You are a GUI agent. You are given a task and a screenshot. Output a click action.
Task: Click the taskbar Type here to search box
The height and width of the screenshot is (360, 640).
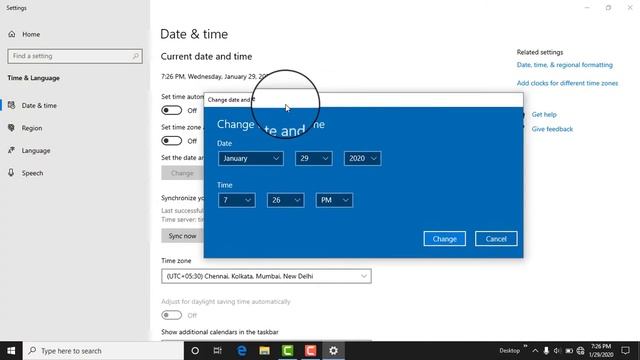pyautogui.click(x=103, y=351)
